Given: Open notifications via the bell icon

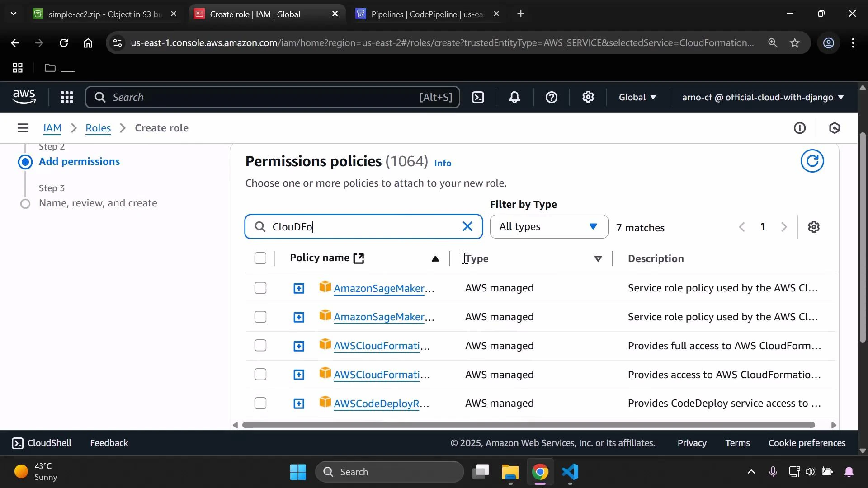Looking at the screenshot, I should pos(514,97).
